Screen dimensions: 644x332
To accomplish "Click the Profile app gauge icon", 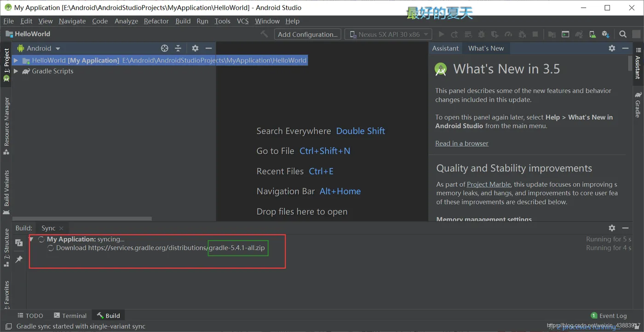I will pos(508,34).
